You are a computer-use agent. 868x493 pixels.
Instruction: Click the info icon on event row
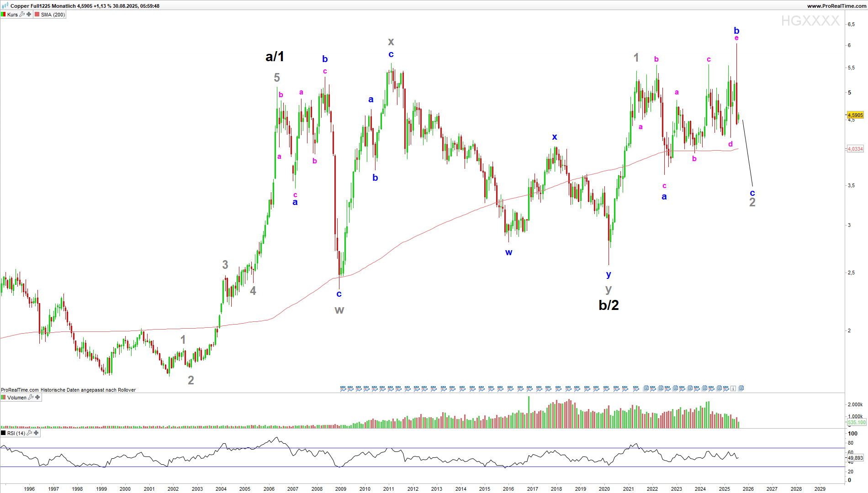coord(733,388)
